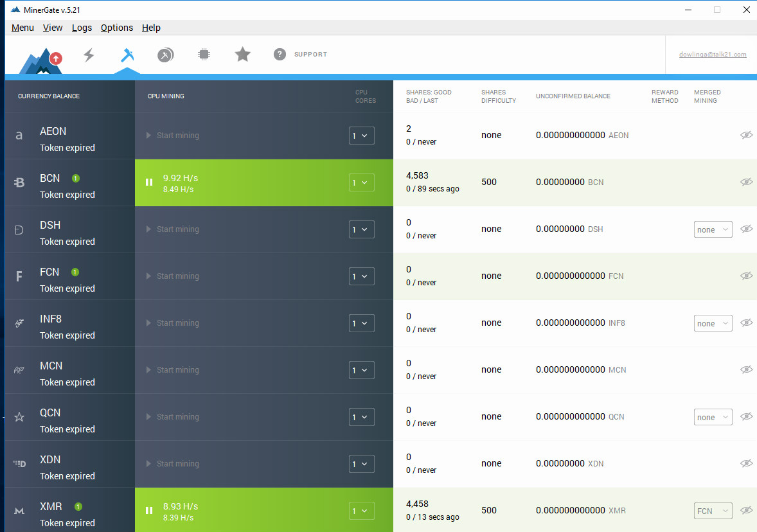Image resolution: width=757 pixels, height=532 pixels.
Task: Click the SUPPORT link
Action: point(310,55)
